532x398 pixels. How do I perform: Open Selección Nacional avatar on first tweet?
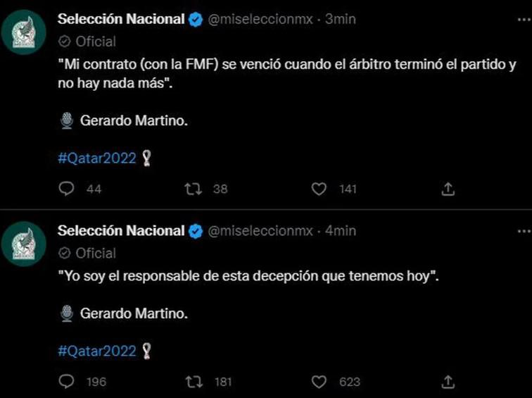click(x=23, y=32)
